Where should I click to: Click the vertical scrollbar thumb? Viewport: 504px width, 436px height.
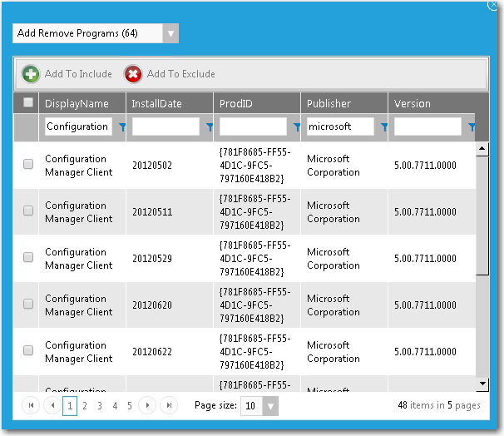click(x=482, y=216)
